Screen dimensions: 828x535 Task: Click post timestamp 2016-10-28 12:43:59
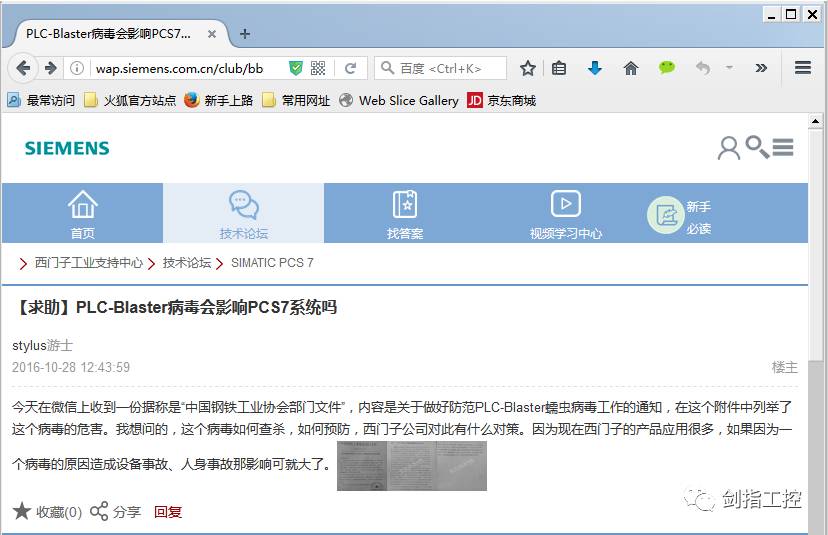71,367
